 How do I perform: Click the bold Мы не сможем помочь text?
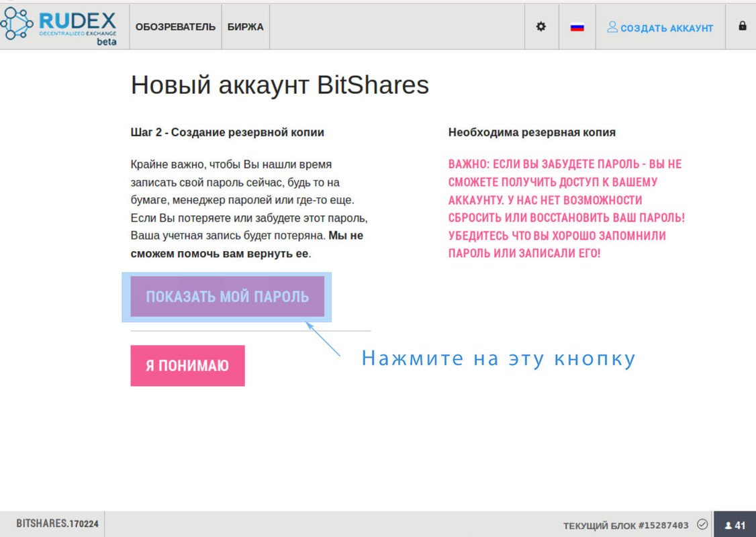click(247, 244)
